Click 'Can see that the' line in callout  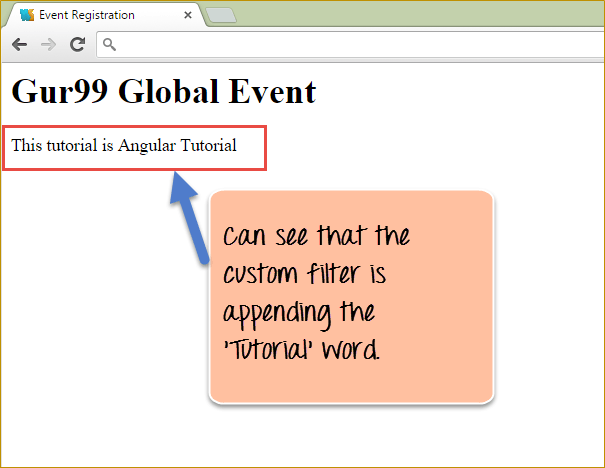click(316, 238)
